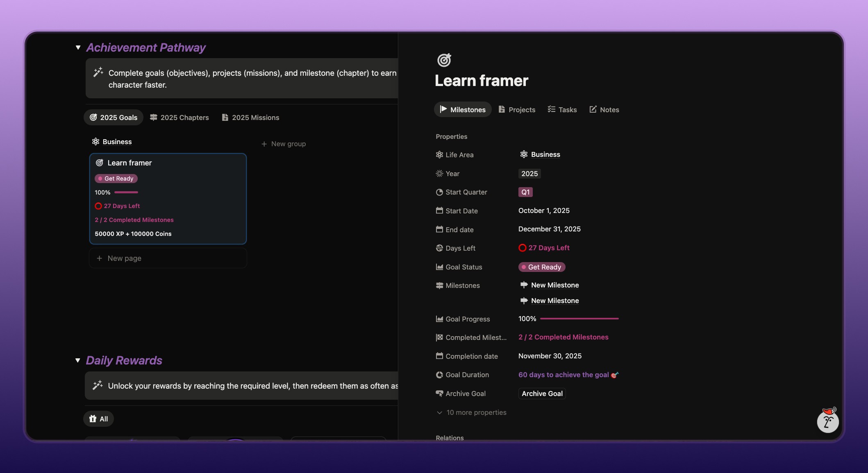Click the Goal Duration property icon
This screenshot has height=473, width=868.
pos(439,375)
